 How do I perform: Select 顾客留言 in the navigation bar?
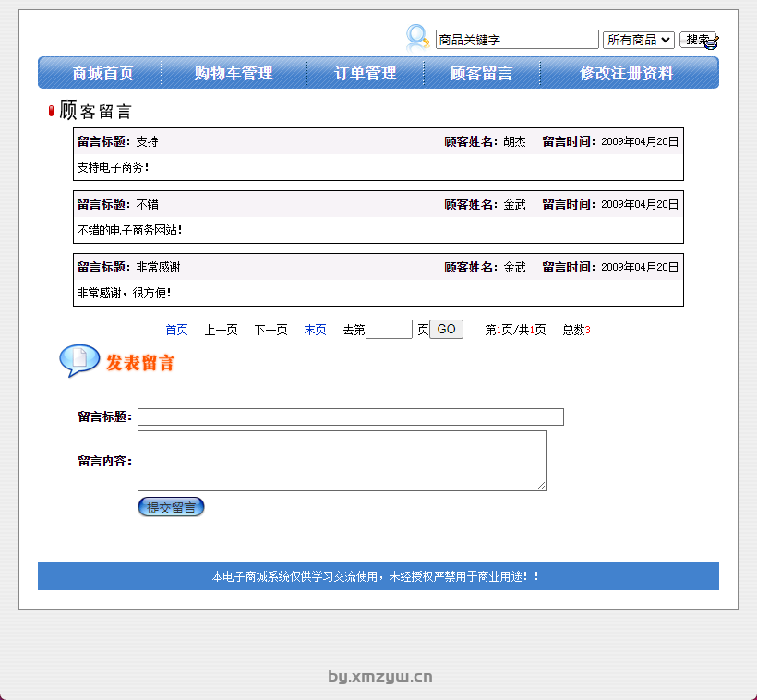(x=481, y=74)
